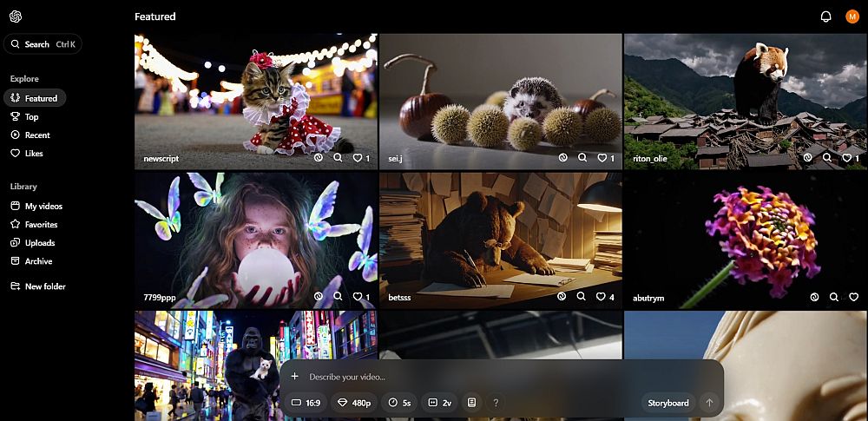Click the betsss username

pos(399,298)
